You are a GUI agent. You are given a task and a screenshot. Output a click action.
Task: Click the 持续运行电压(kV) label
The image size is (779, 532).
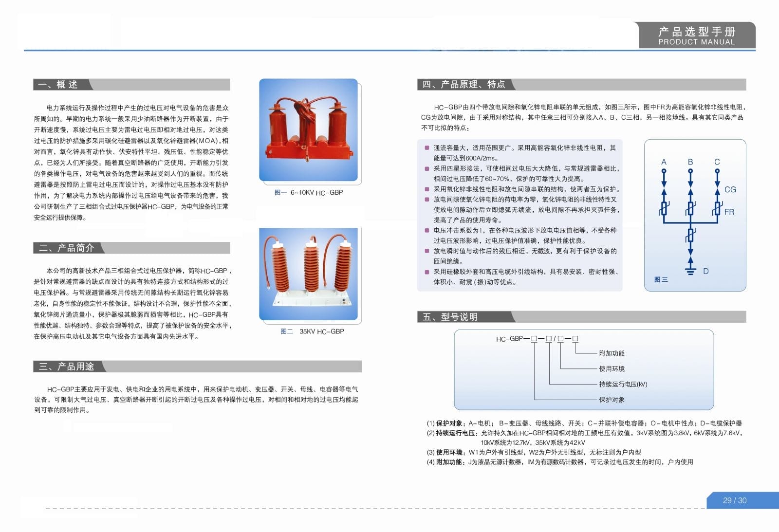click(623, 385)
